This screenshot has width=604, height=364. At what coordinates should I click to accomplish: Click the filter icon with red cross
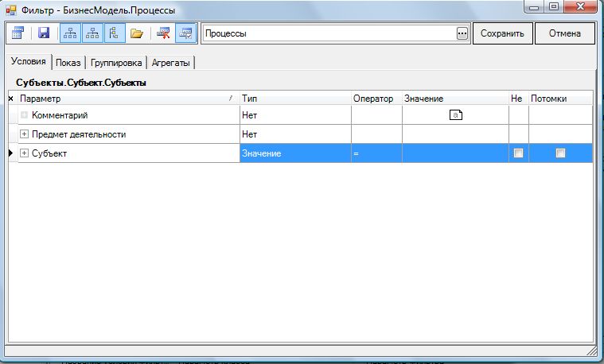click(x=164, y=33)
